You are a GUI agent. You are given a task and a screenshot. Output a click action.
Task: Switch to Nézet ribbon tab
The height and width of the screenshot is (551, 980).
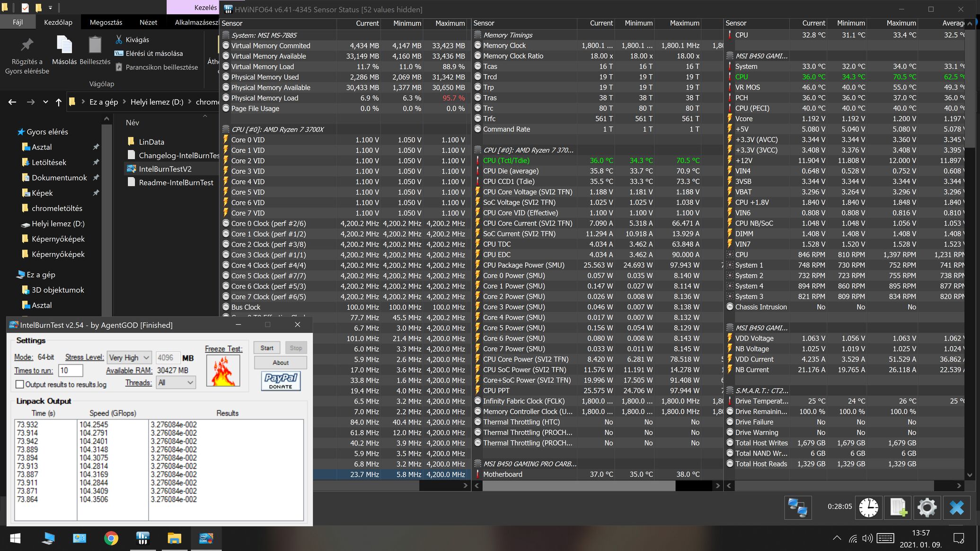148,22
